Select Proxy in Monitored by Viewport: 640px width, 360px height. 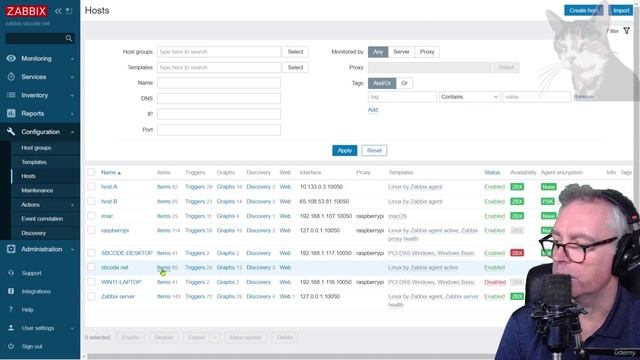[427, 52]
